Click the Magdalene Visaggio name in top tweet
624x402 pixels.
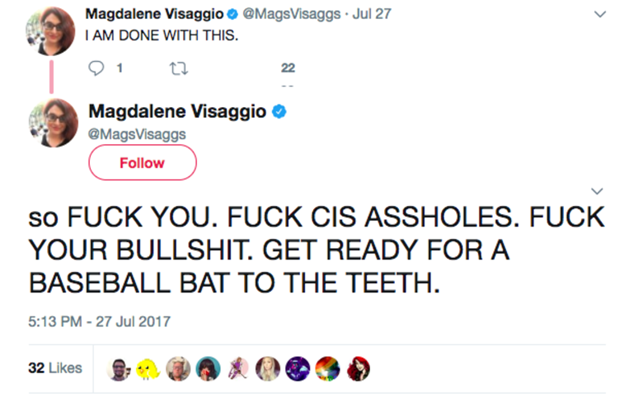pos(154,14)
